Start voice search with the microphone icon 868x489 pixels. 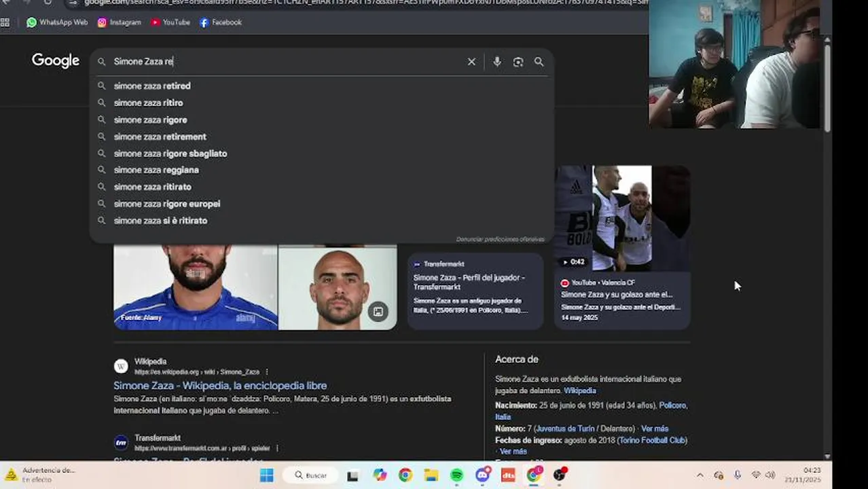tap(497, 62)
